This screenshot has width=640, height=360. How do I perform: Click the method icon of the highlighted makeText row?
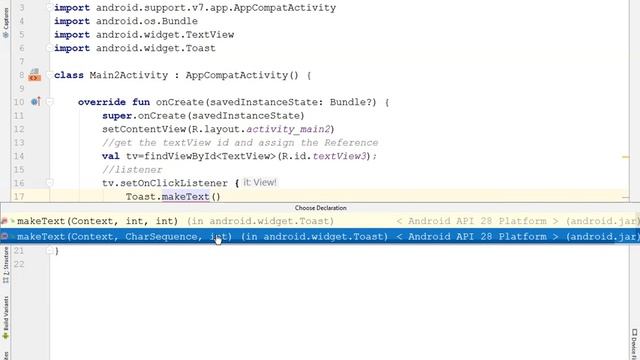pyautogui.click(x=4, y=236)
